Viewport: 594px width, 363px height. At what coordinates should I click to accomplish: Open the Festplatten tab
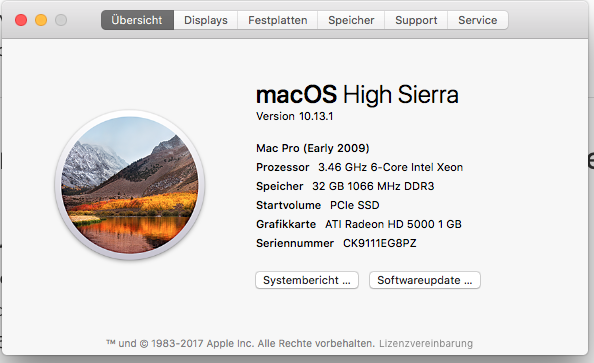coord(278,20)
